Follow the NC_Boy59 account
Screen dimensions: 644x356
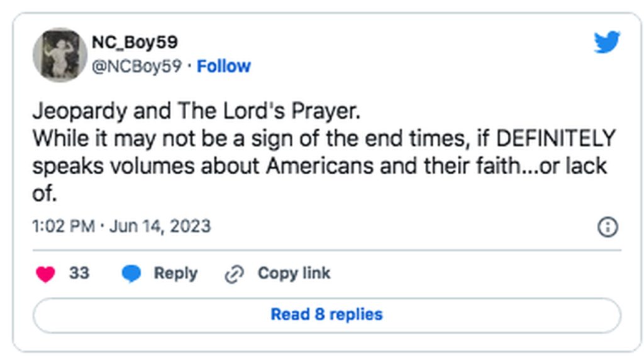[x=223, y=66]
